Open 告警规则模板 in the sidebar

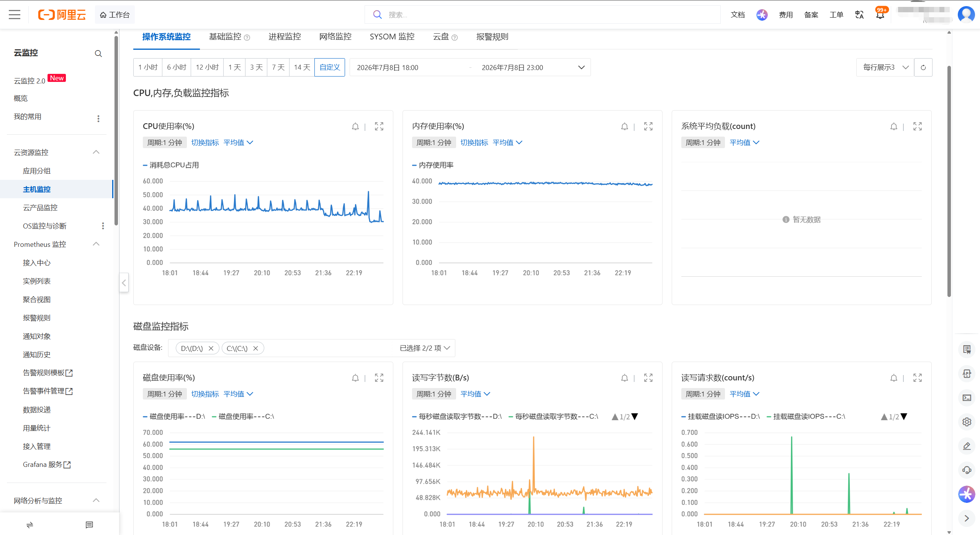coord(47,373)
